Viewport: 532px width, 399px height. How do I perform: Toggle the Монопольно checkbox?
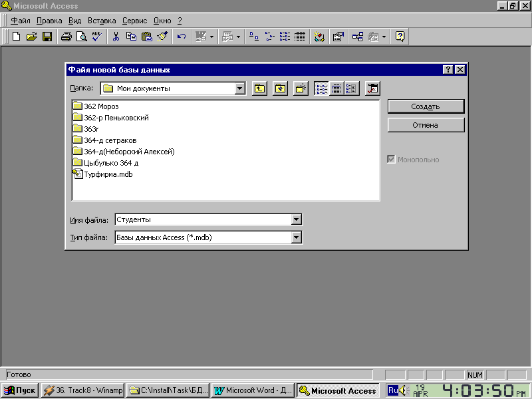tap(391, 159)
